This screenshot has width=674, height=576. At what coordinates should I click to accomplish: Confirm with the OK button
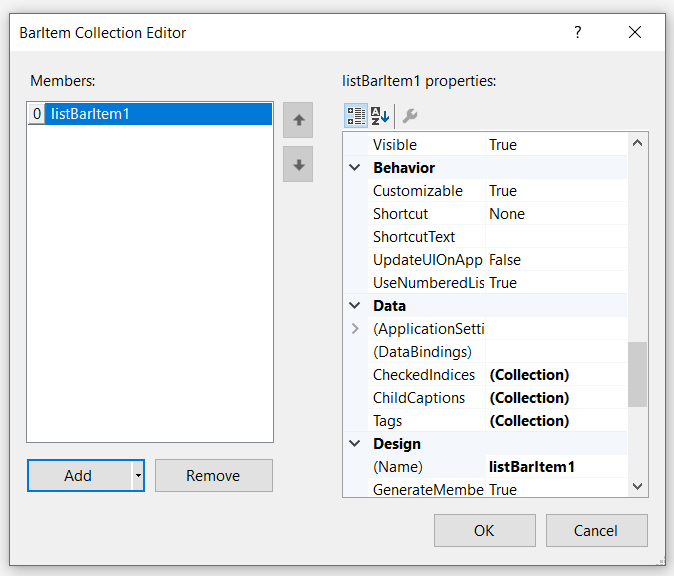point(484,531)
